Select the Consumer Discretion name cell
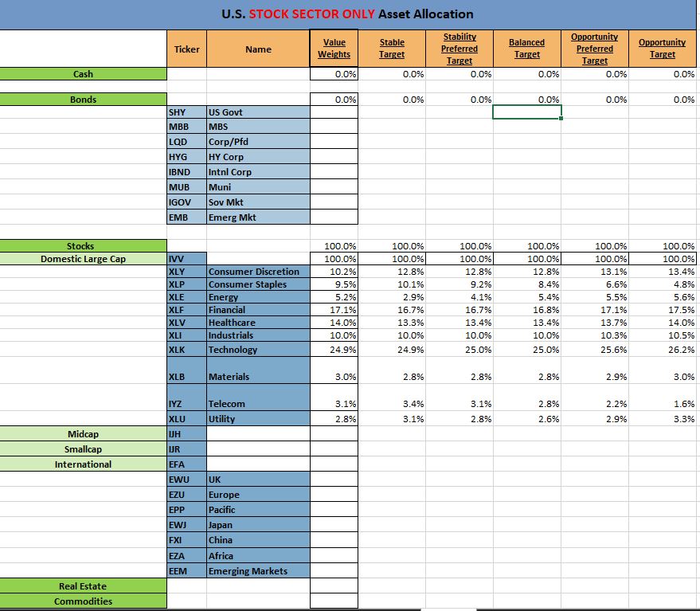The height and width of the screenshot is (611, 700). [257, 272]
